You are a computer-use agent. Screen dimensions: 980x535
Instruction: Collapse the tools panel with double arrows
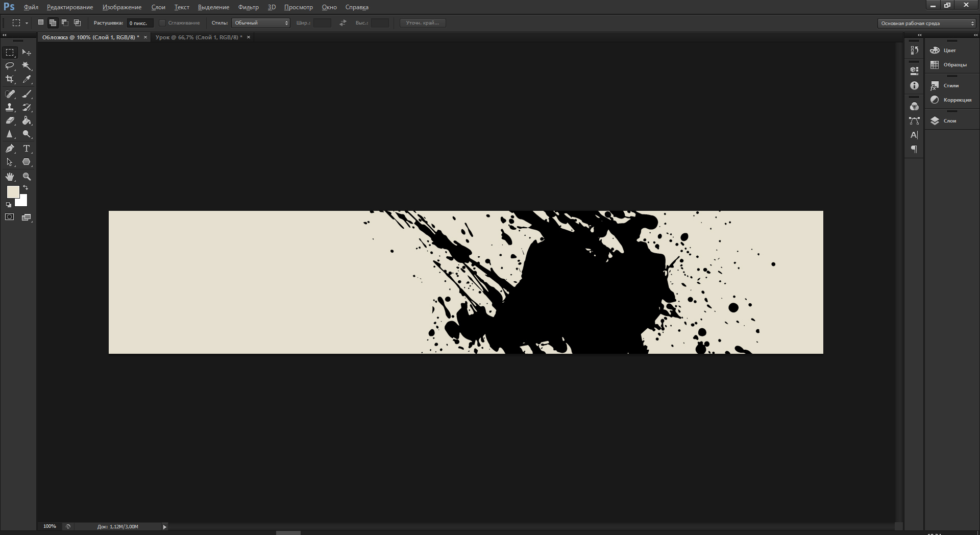tap(5, 35)
